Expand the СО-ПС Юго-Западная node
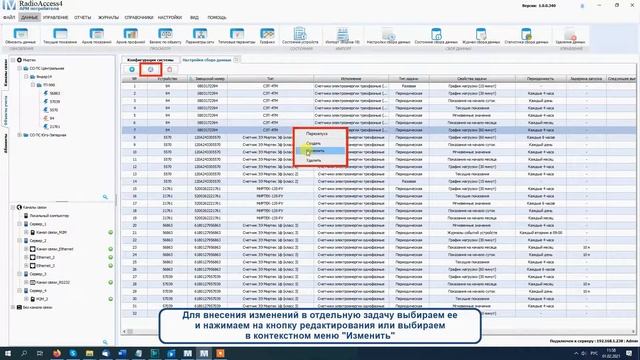640x360 pixels. click(20, 135)
